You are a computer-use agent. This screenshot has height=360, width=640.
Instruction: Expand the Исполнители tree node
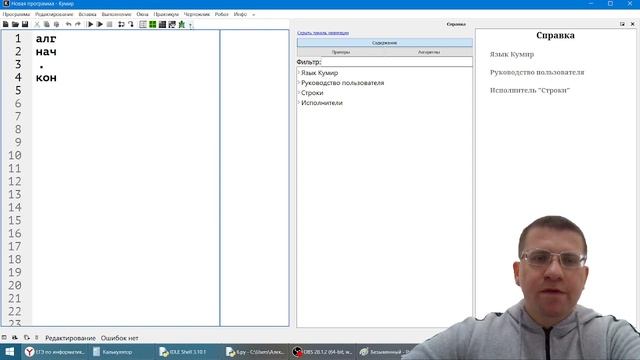point(299,102)
